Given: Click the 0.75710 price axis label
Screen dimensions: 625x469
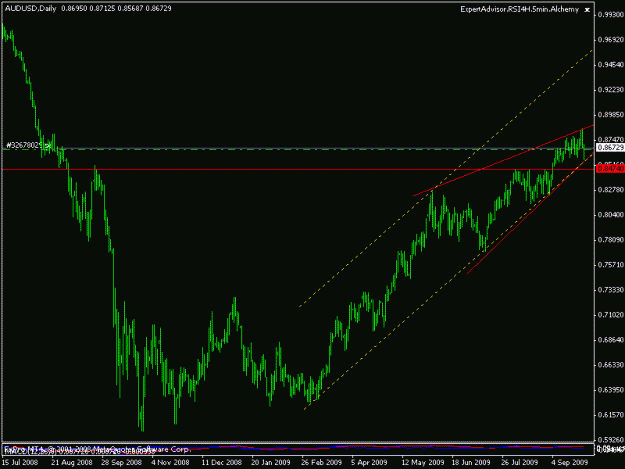Looking at the screenshot, I should [611, 265].
